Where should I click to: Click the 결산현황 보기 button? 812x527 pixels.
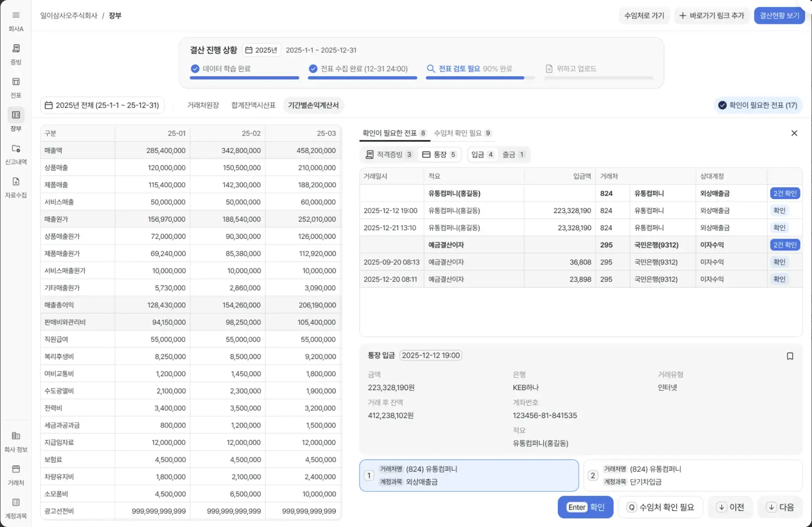[x=779, y=16]
